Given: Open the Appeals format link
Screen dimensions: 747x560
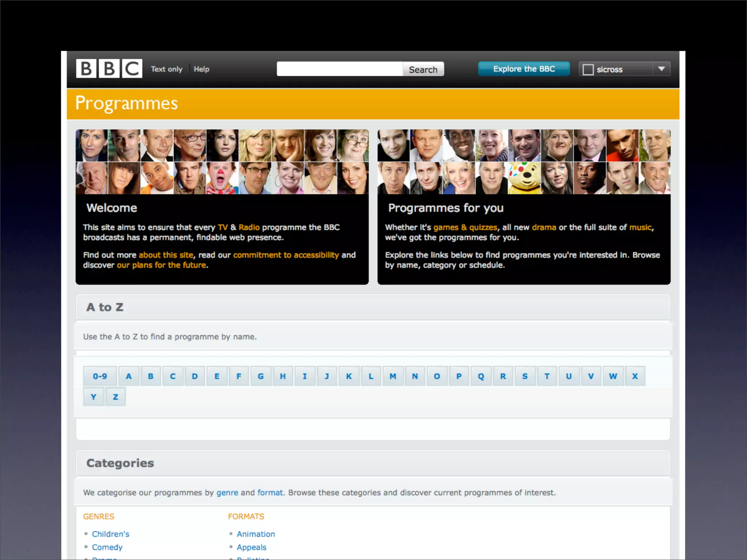Looking at the screenshot, I should pos(252,547).
